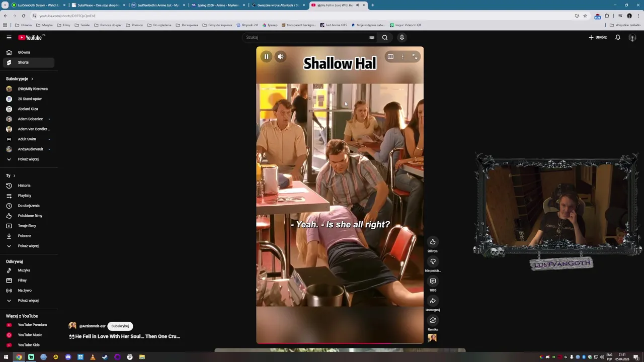Expand Pokaż więcej under the Ty section

tap(29, 246)
